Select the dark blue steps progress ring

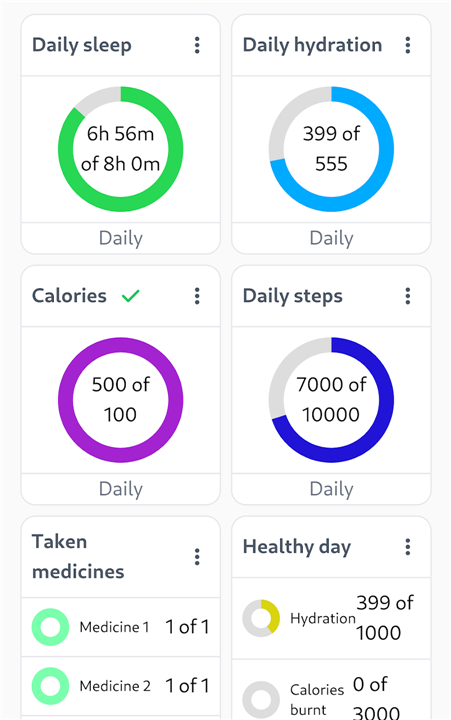point(331,400)
